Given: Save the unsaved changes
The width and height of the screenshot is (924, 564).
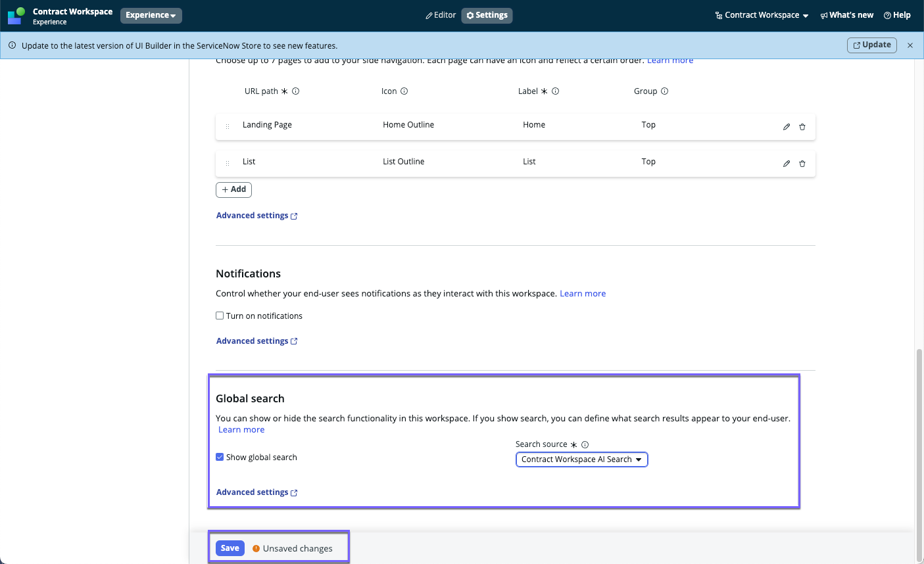Looking at the screenshot, I should click(230, 548).
